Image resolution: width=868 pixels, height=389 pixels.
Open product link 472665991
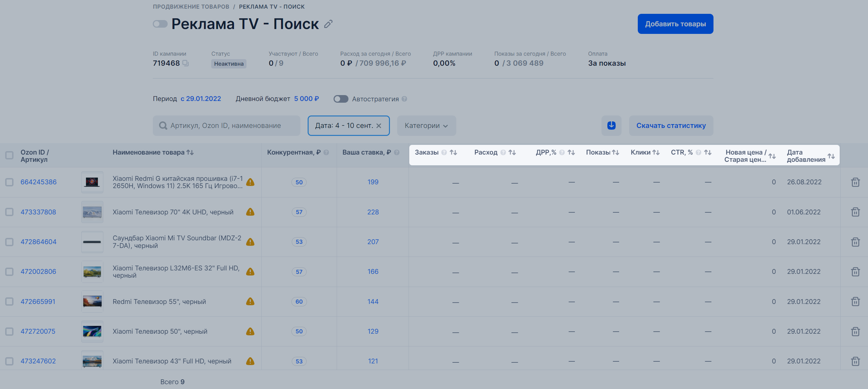pos(38,302)
